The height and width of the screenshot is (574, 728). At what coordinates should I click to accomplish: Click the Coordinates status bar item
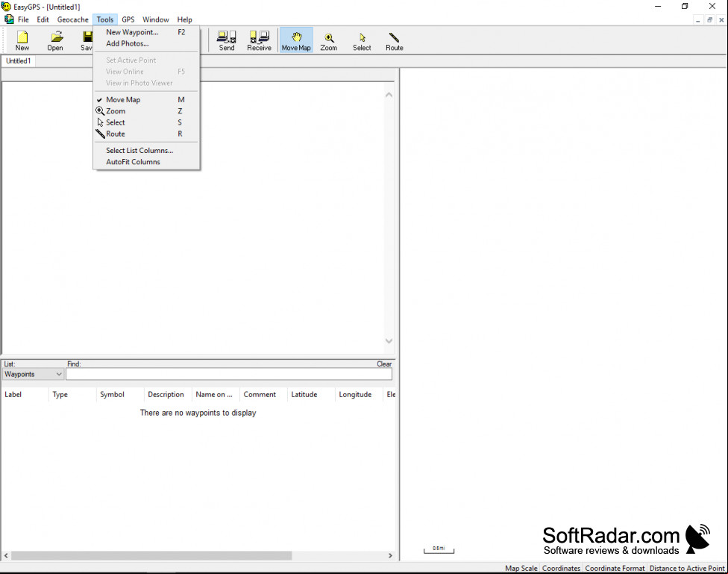(561, 568)
